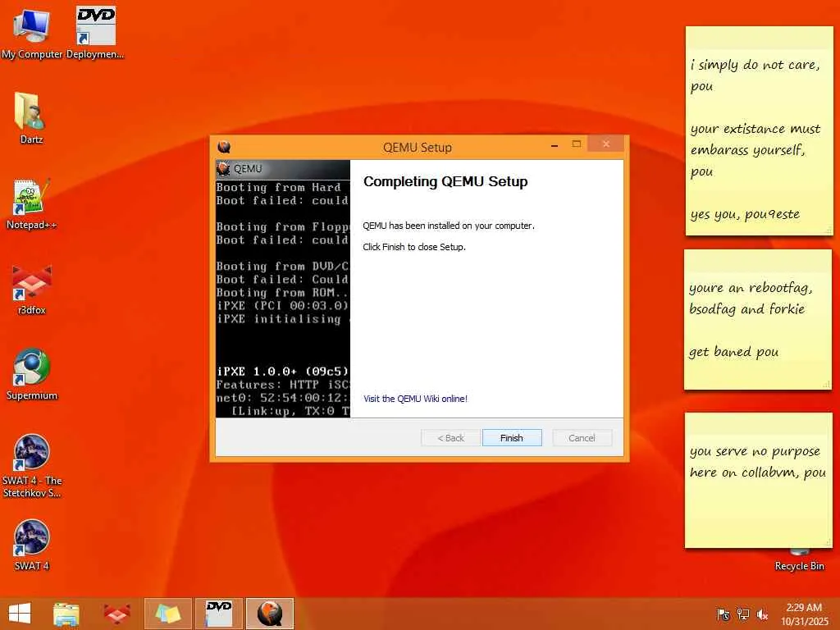Select the Supermium desktop shortcut
The width and height of the screenshot is (840, 630).
pos(32,374)
